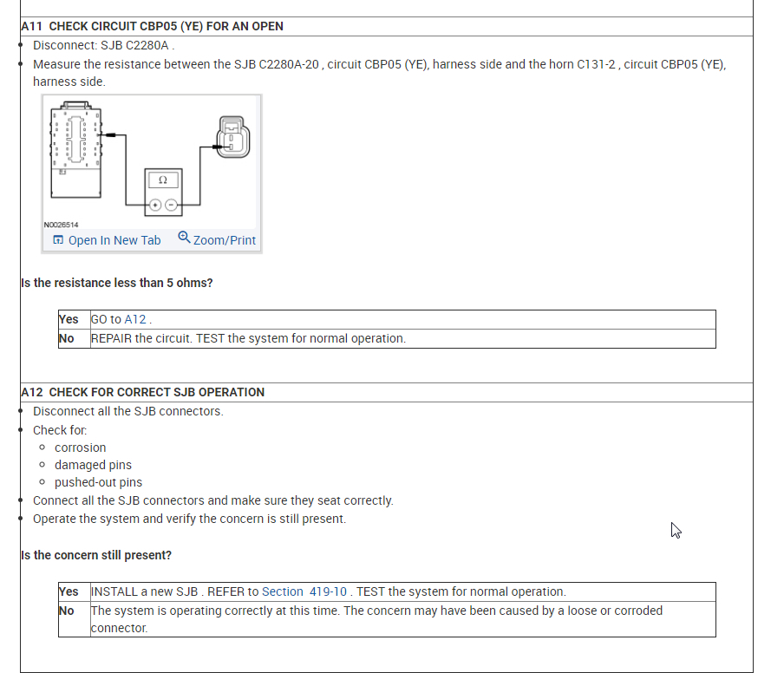Click the "pushed-out pins" bullet item
The height and width of the screenshot is (673, 784).
[98, 482]
